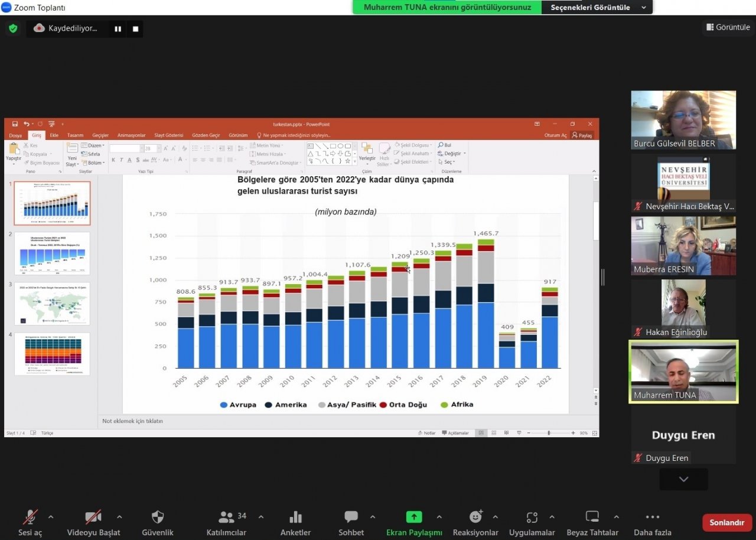Open the Görüntüle view menu

coord(728,27)
